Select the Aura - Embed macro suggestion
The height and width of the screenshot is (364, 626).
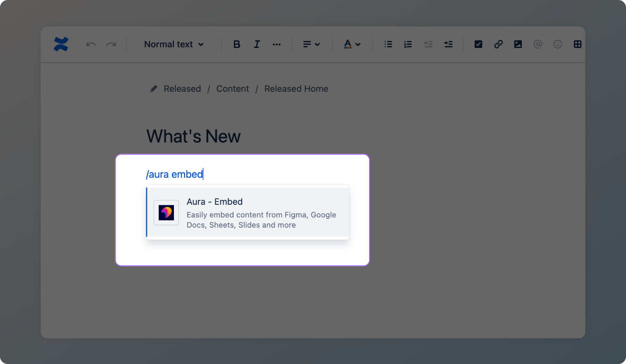tap(248, 213)
